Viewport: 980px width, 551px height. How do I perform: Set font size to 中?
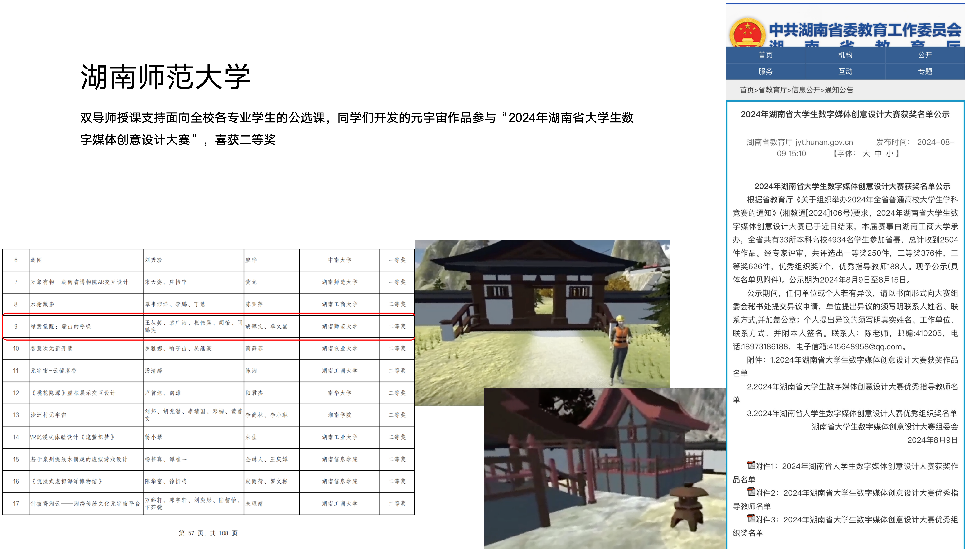click(878, 154)
